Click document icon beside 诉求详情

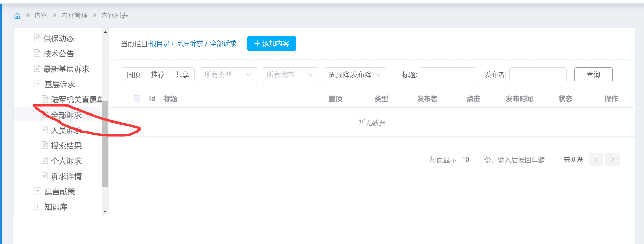(45, 175)
